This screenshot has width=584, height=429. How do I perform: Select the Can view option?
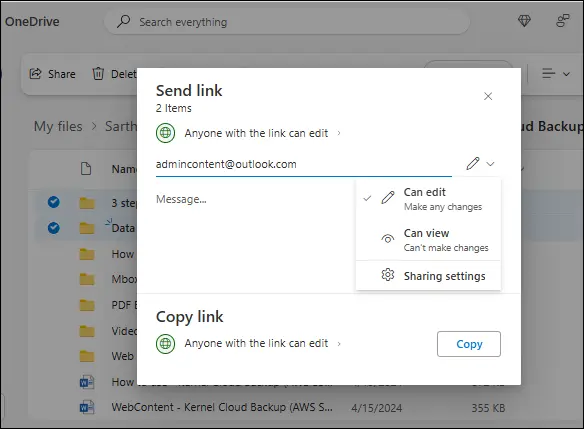[428, 240]
